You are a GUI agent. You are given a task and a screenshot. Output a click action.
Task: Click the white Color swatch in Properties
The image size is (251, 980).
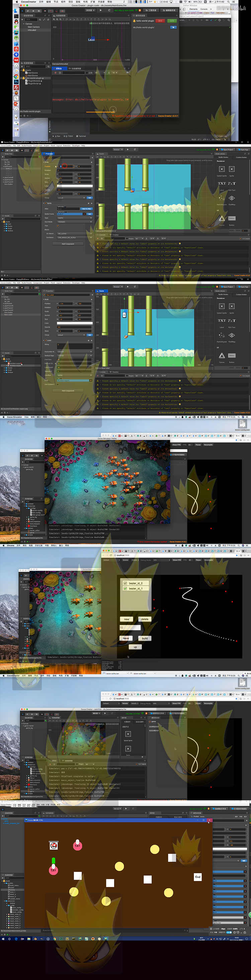[x=75, y=186]
